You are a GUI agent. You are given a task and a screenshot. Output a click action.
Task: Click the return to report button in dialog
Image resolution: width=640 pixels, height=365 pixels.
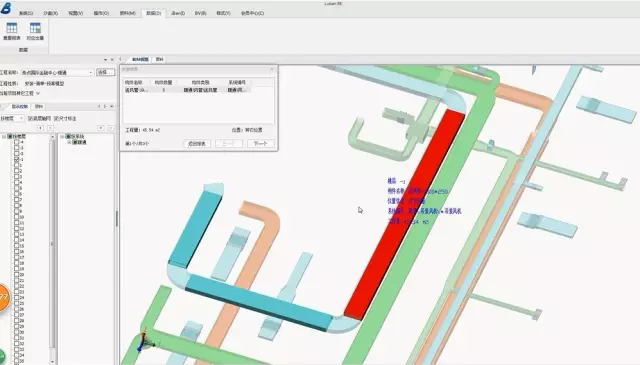click(x=197, y=144)
